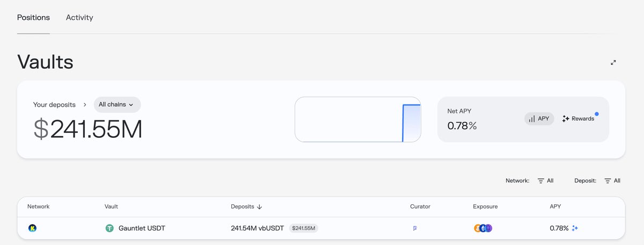The height and width of the screenshot is (245, 644).
Task: Click the Deposit filter lines icon
Action: click(608, 181)
